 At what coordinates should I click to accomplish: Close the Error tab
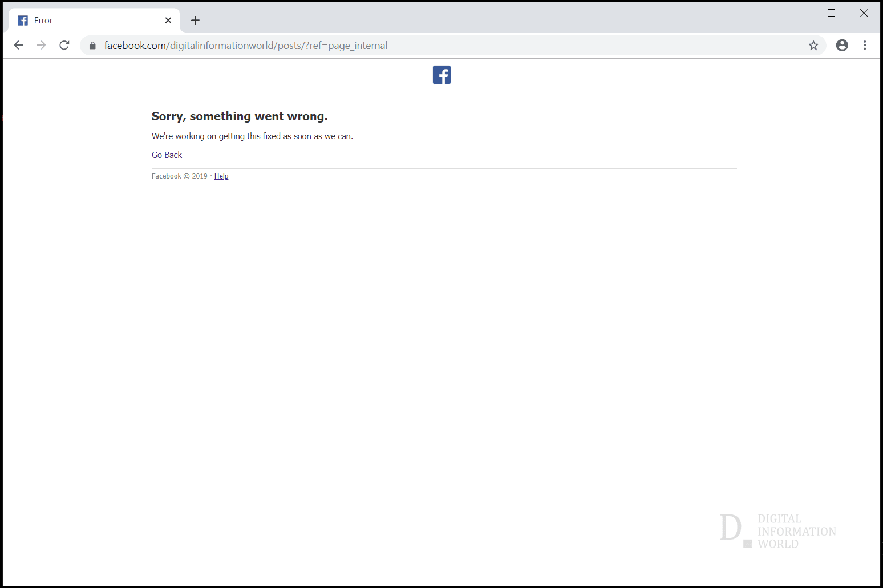click(168, 21)
